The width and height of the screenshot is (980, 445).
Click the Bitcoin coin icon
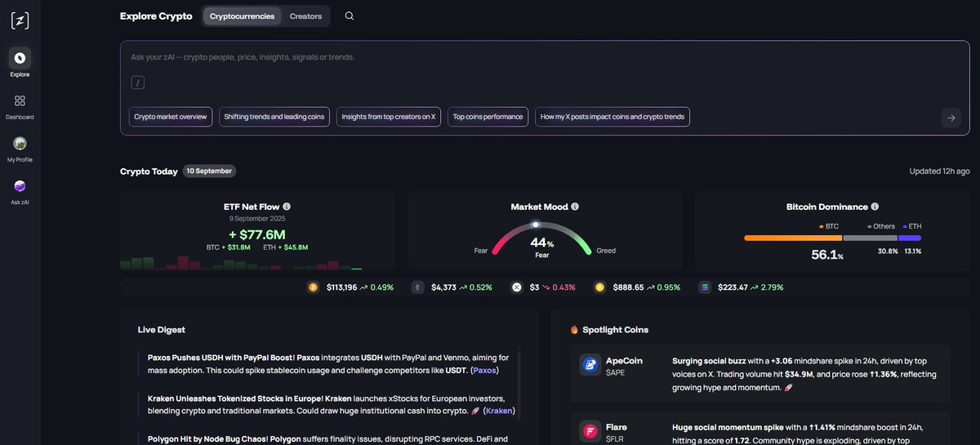313,287
